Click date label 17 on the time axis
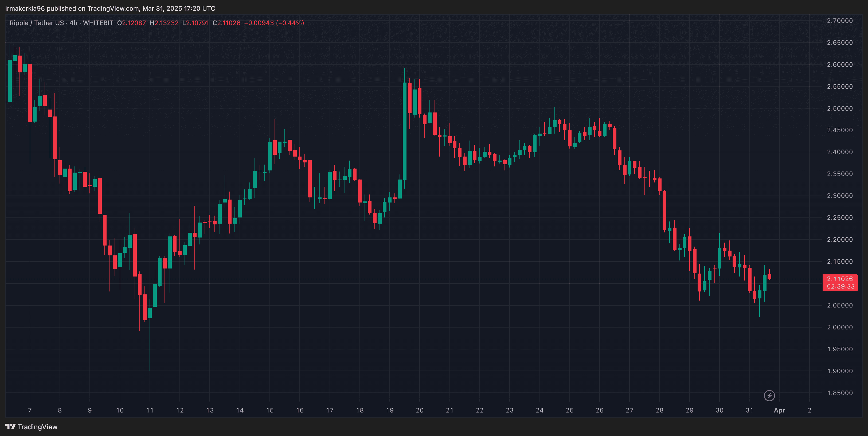The image size is (868, 436). tap(330, 410)
